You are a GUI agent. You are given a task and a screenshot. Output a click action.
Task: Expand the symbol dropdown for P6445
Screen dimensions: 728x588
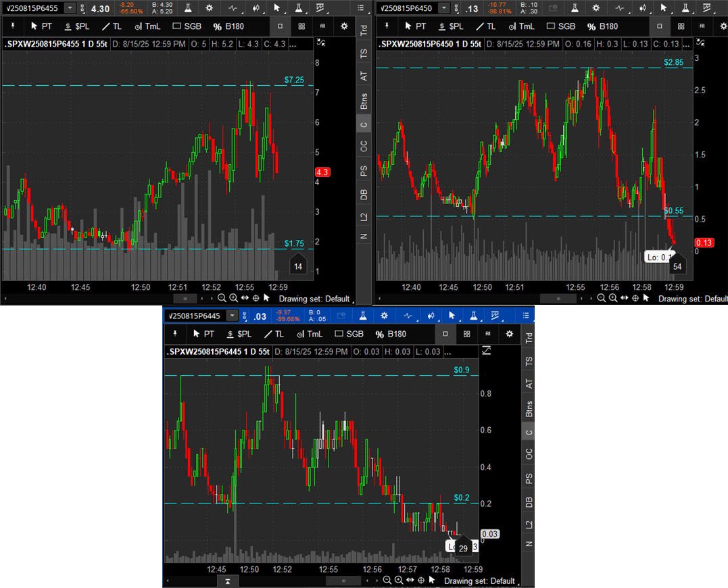[233, 316]
